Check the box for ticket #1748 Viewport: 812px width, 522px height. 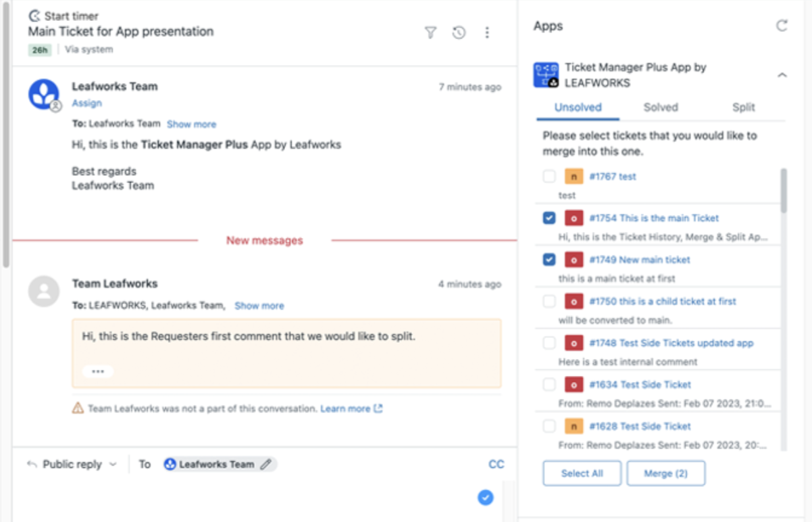pos(549,343)
